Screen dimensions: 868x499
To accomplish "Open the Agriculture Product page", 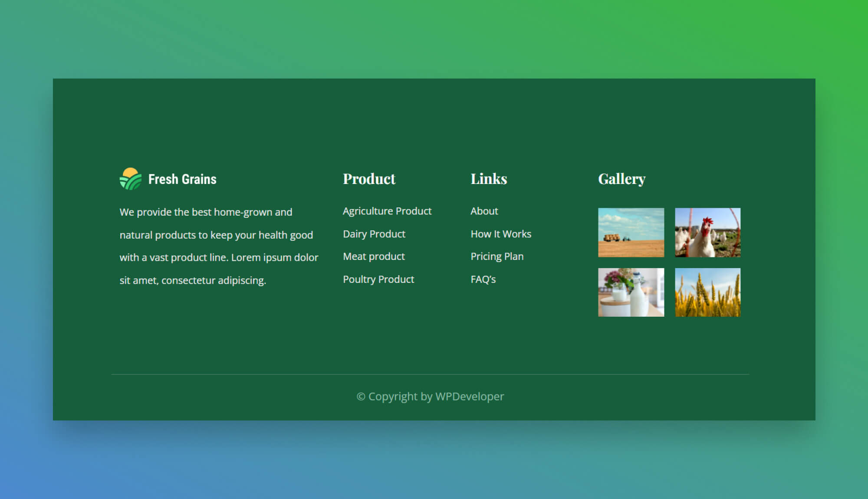I will coord(387,211).
